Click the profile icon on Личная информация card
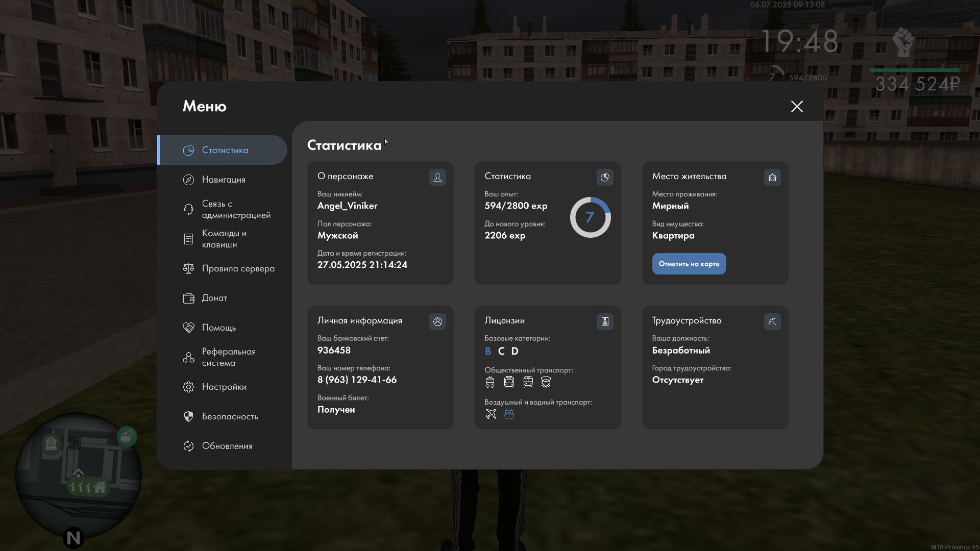This screenshot has width=980, height=551. pos(437,321)
